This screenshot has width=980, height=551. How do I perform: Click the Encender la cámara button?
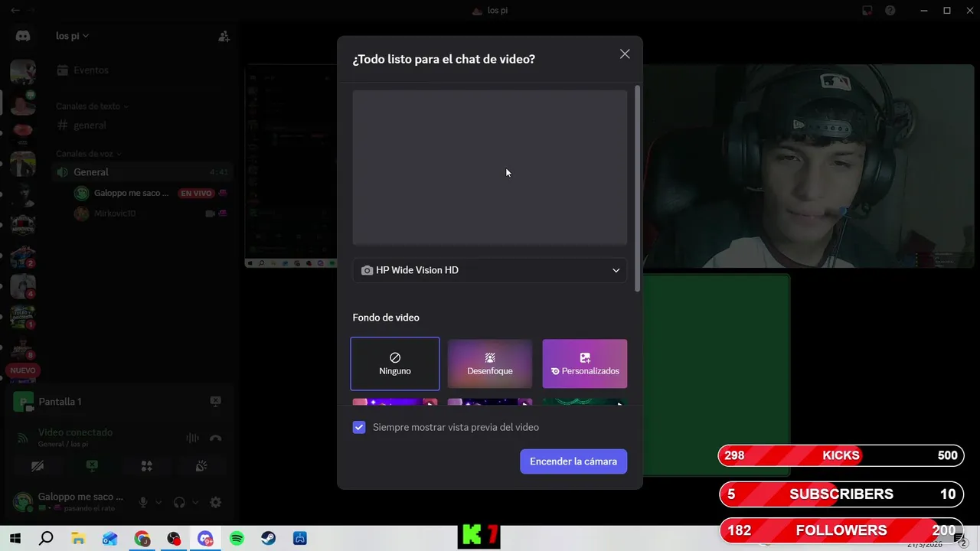pos(573,461)
